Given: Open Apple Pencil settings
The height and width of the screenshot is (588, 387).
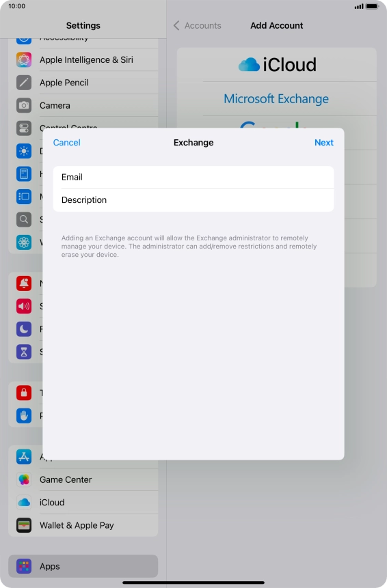Looking at the screenshot, I should (83, 83).
